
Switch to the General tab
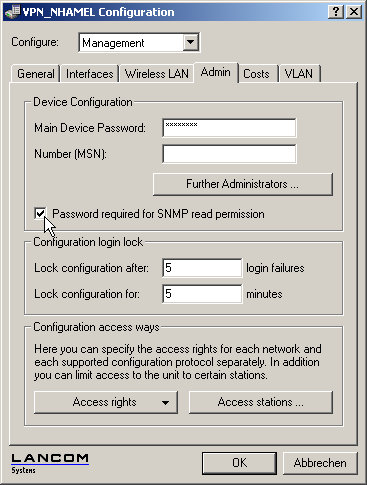(36, 74)
